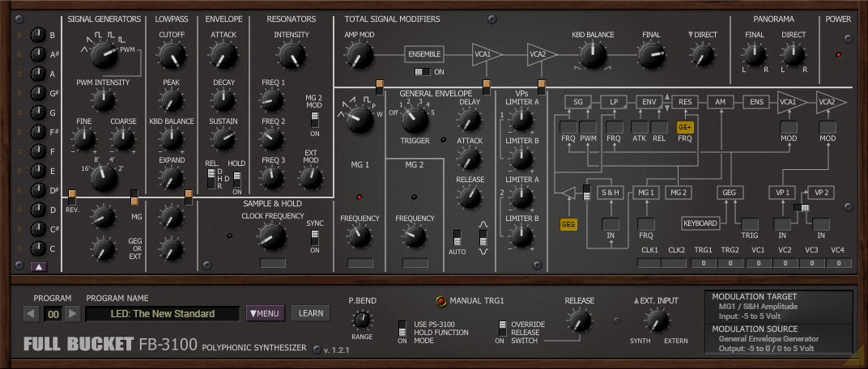Click the MG 1 waveform selector knob

click(360, 120)
